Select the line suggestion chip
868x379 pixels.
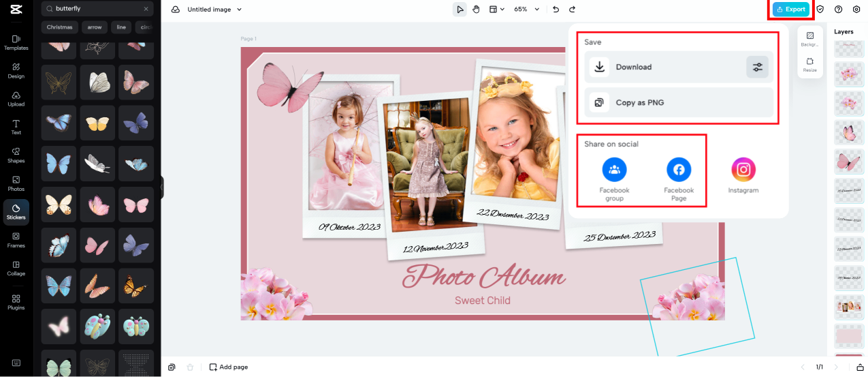point(121,27)
